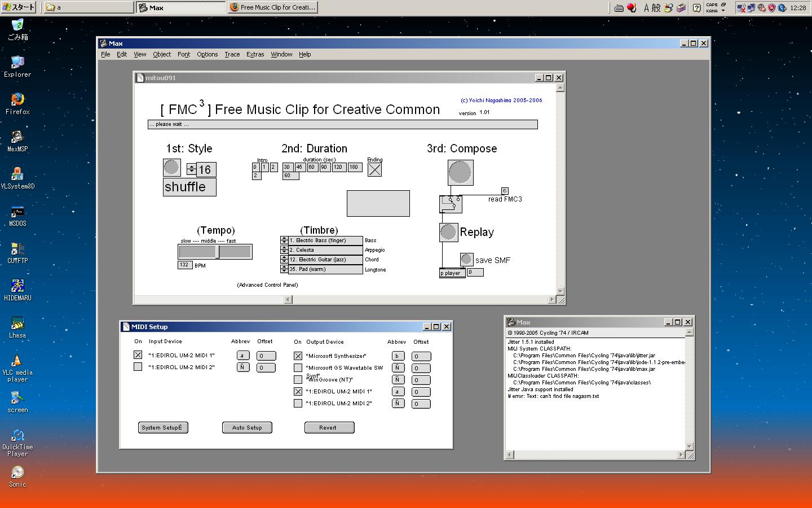The height and width of the screenshot is (508, 812).
Task: Click the System Setup button
Action: coord(163,427)
